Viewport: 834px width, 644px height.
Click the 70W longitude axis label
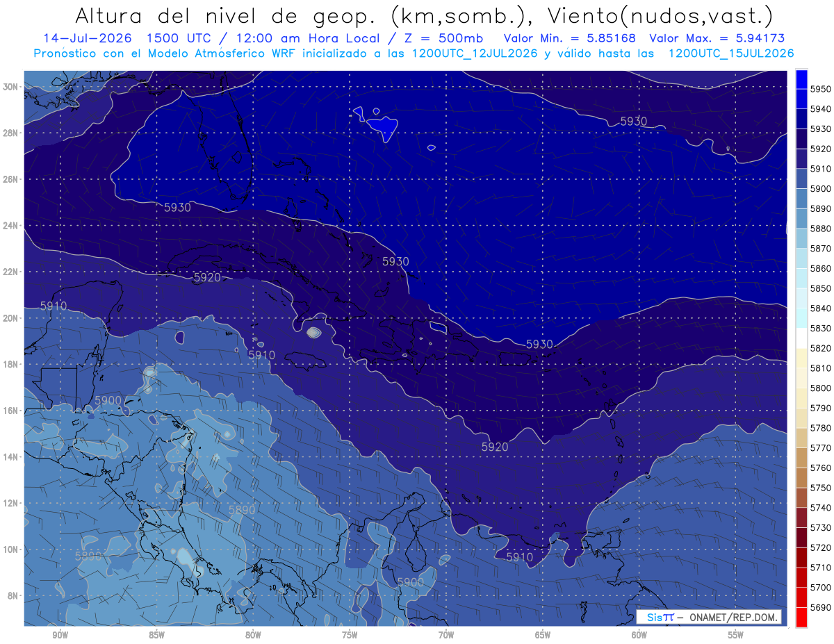pos(446,636)
